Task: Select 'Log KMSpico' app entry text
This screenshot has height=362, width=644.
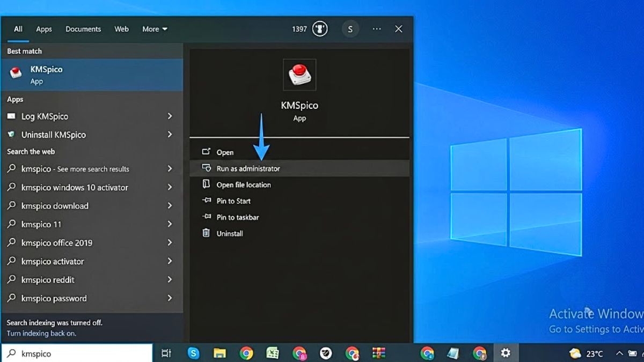Action: click(45, 116)
